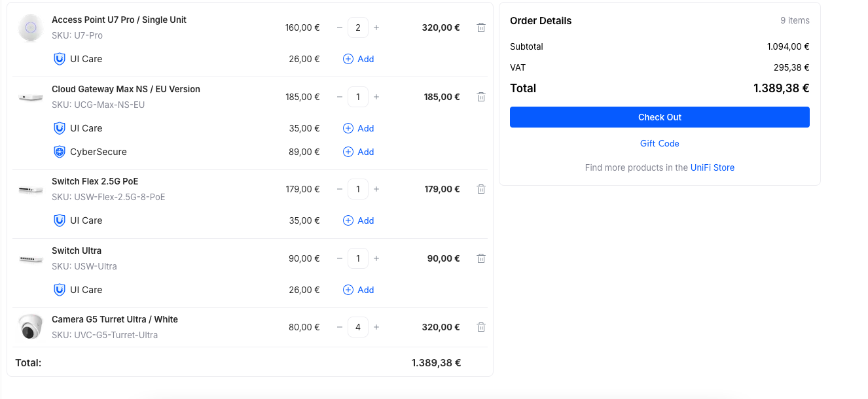Remove Switch Ultra using trash icon

coord(481,258)
